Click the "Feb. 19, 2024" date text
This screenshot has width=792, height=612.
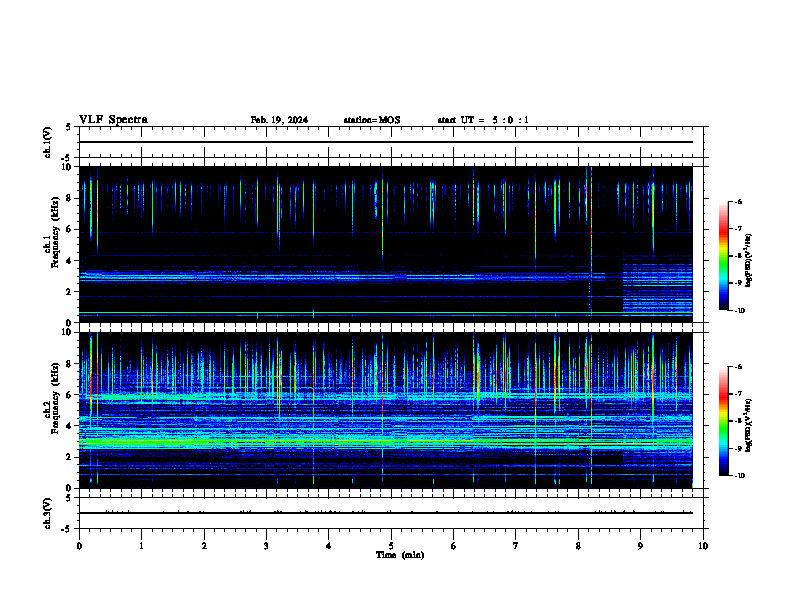[x=279, y=120]
